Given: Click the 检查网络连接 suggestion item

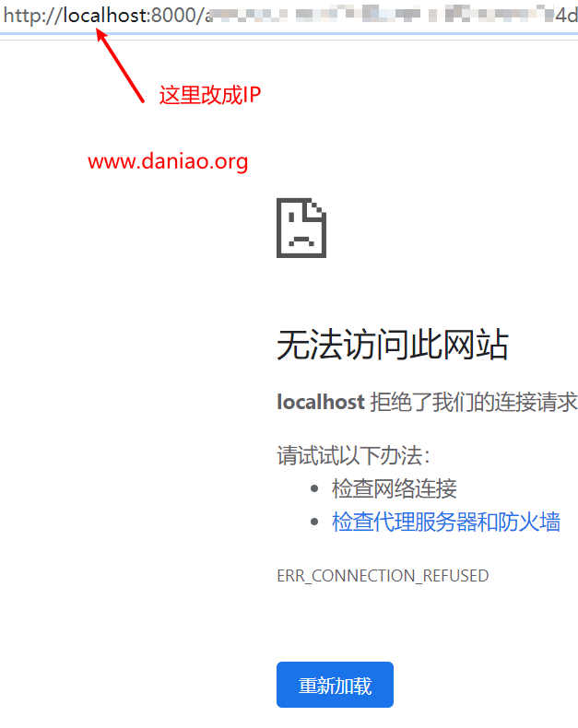Looking at the screenshot, I should [394, 488].
